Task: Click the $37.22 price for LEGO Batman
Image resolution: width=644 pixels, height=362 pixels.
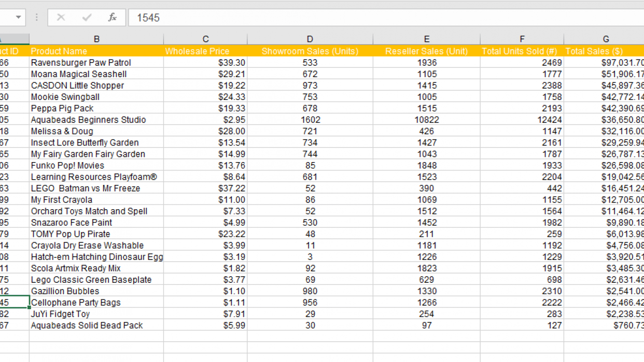Action: [205, 188]
